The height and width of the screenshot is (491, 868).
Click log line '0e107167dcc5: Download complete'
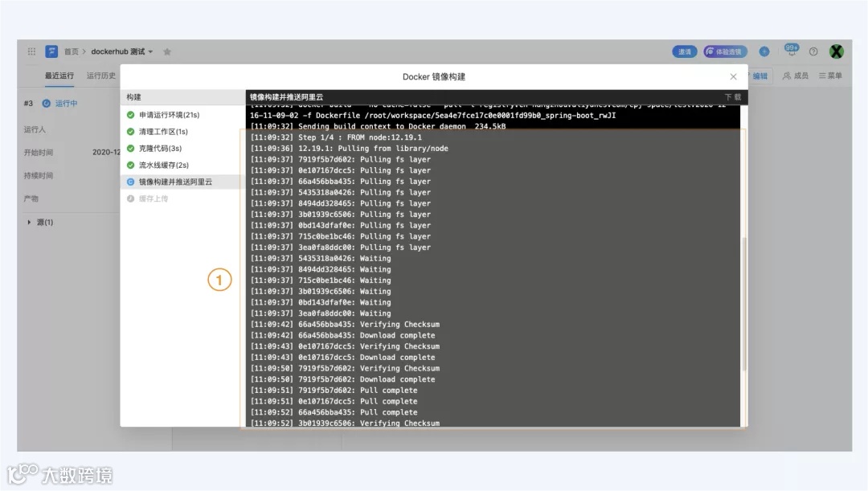(342, 358)
